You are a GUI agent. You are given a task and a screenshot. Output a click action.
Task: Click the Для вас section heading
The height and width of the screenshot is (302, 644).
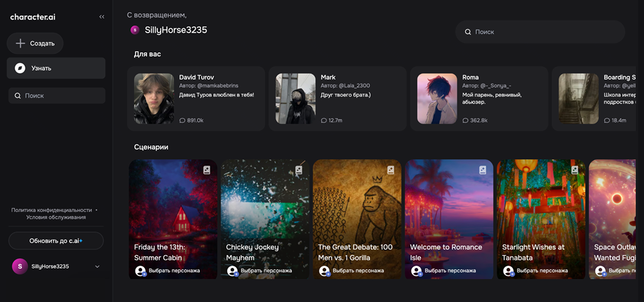pos(147,54)
